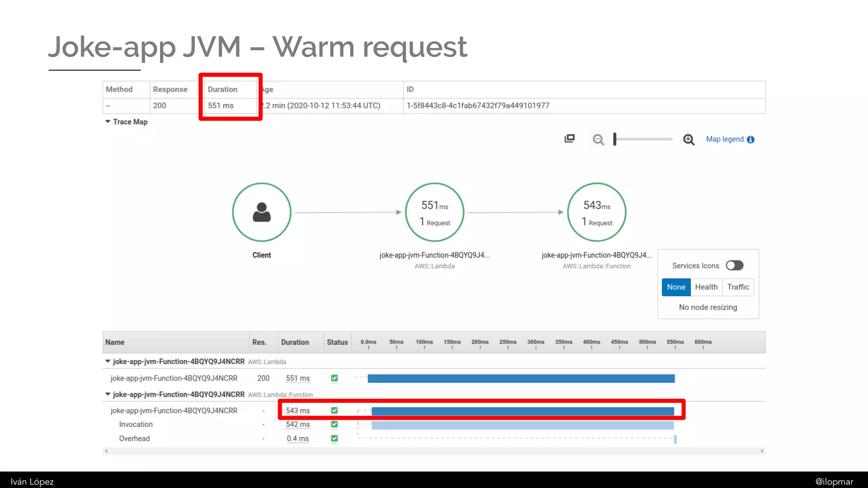Click the No node resizing text
The image size is (868, 488).
[x=708, y=307]
